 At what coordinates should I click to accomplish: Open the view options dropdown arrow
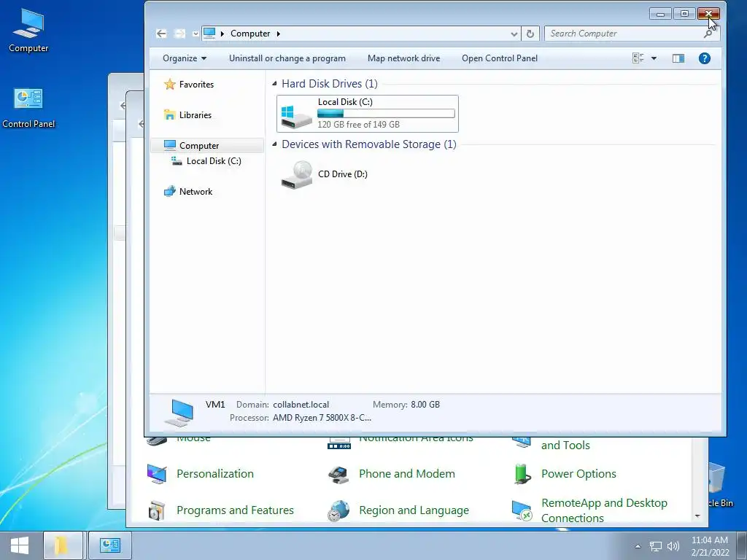point(654,58)
